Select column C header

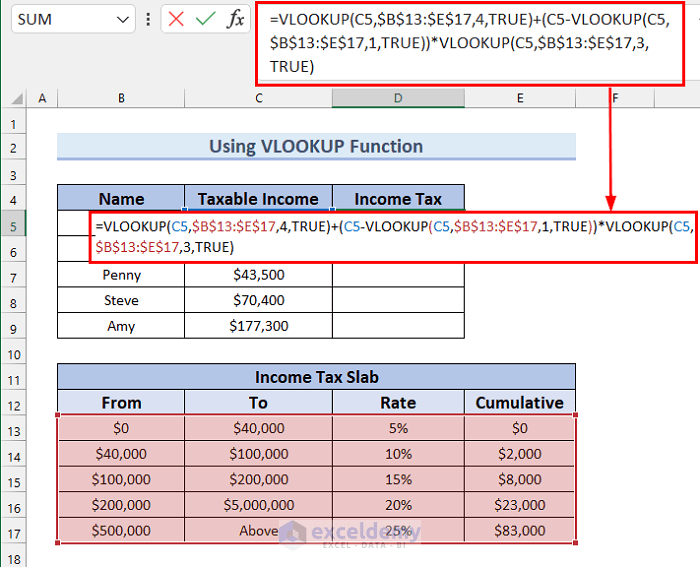[258, 98]
